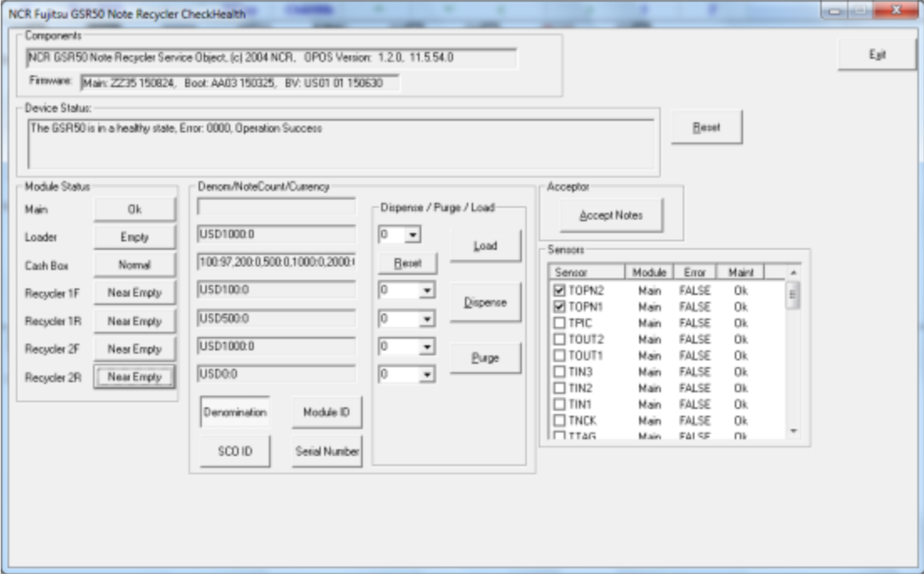Check the TIN1 sensor checkbox
This screenshot has width=924, height=574.
click(x=559, y=404)
